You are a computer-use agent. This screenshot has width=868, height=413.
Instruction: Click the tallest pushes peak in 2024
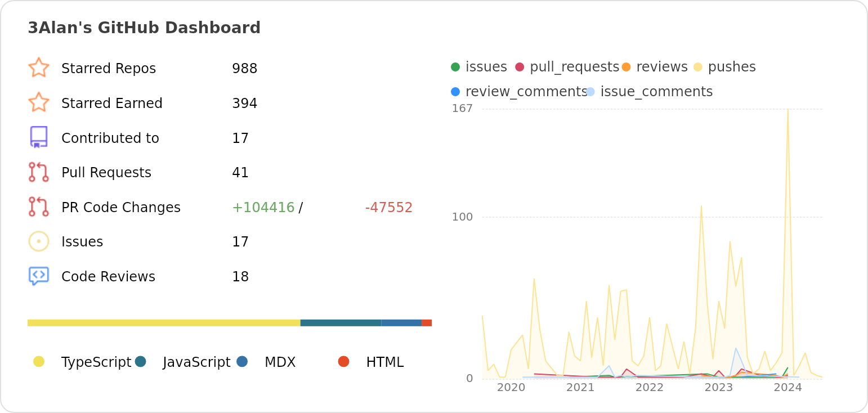pos(788,110)
